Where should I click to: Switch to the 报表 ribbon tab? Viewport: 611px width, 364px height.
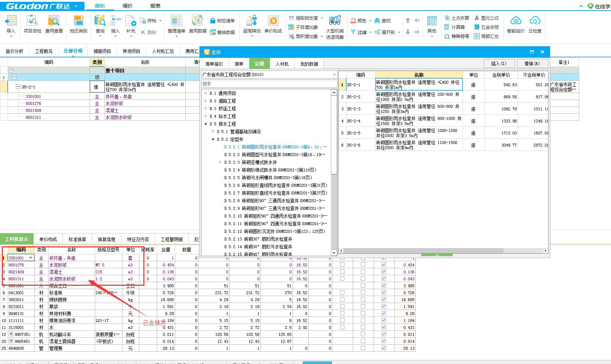click(155, 6)
